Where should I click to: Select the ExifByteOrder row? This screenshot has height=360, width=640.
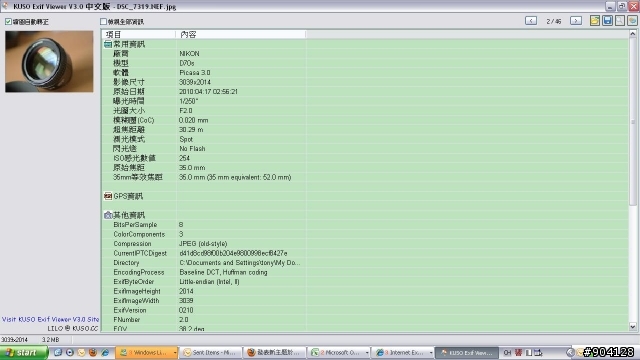365,282
